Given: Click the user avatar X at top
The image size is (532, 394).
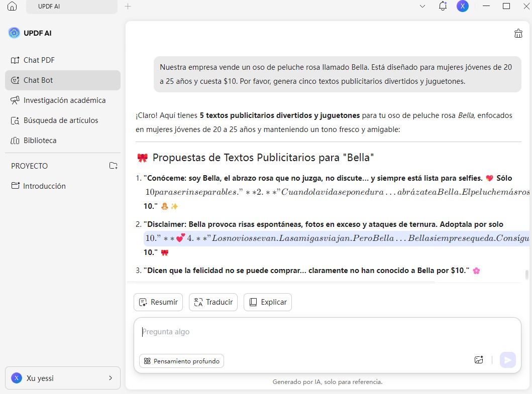Looking at the screenshot, I should coord(462,6).
